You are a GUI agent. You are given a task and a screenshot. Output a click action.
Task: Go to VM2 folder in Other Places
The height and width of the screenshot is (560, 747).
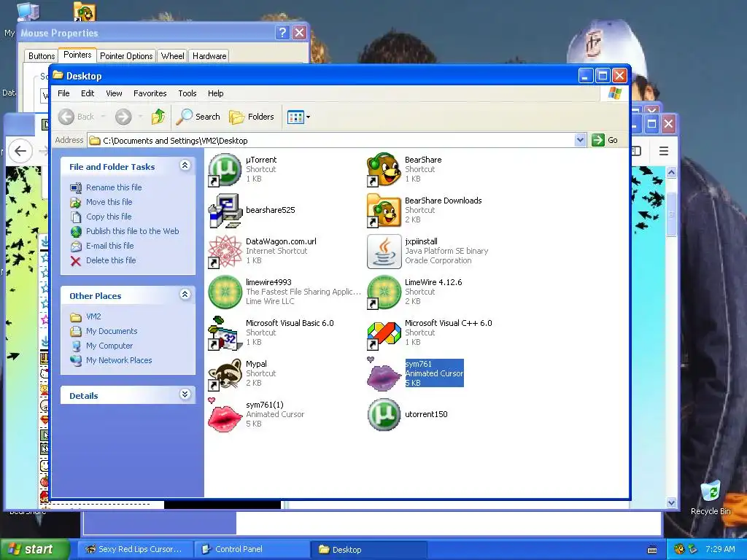pyautogui.click(x=93, y=316)
